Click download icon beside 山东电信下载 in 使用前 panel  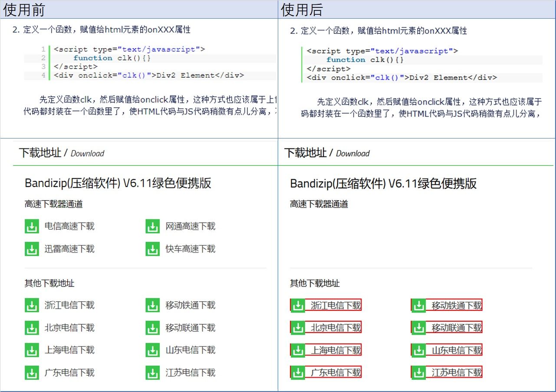152,350
